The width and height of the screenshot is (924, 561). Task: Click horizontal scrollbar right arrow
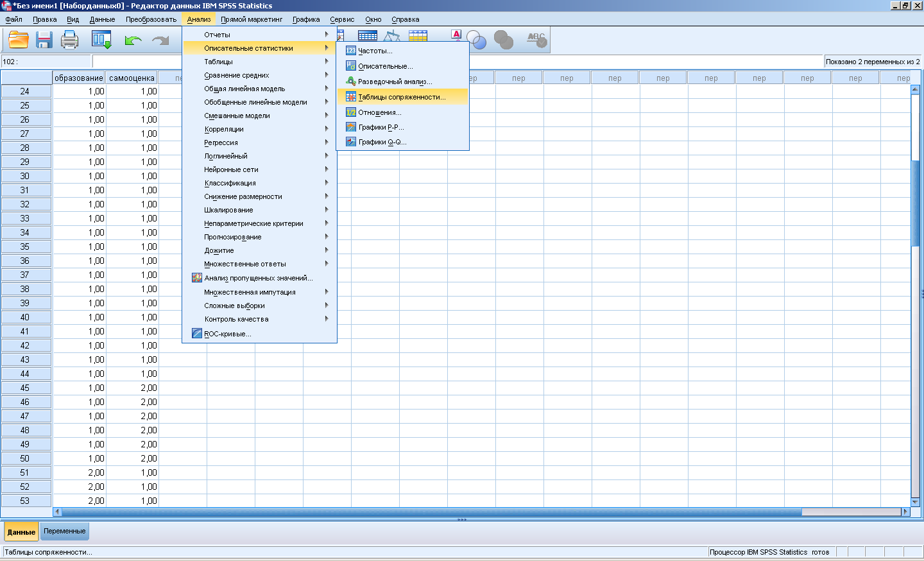coord(906,512)
